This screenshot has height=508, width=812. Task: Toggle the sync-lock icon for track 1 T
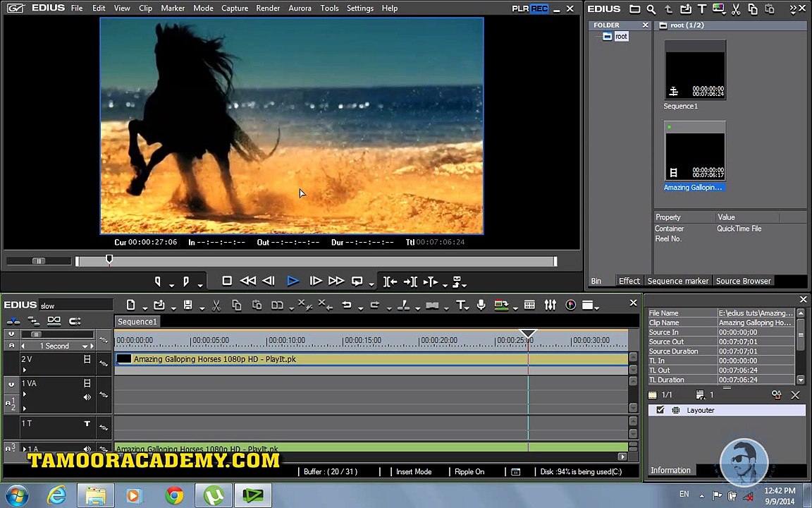(104, 428)
